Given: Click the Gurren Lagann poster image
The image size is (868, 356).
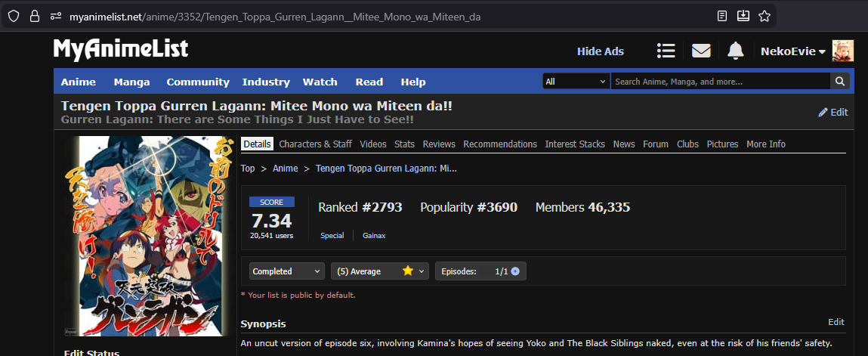Looking at the screenshot, I should (x=148, y=236).
